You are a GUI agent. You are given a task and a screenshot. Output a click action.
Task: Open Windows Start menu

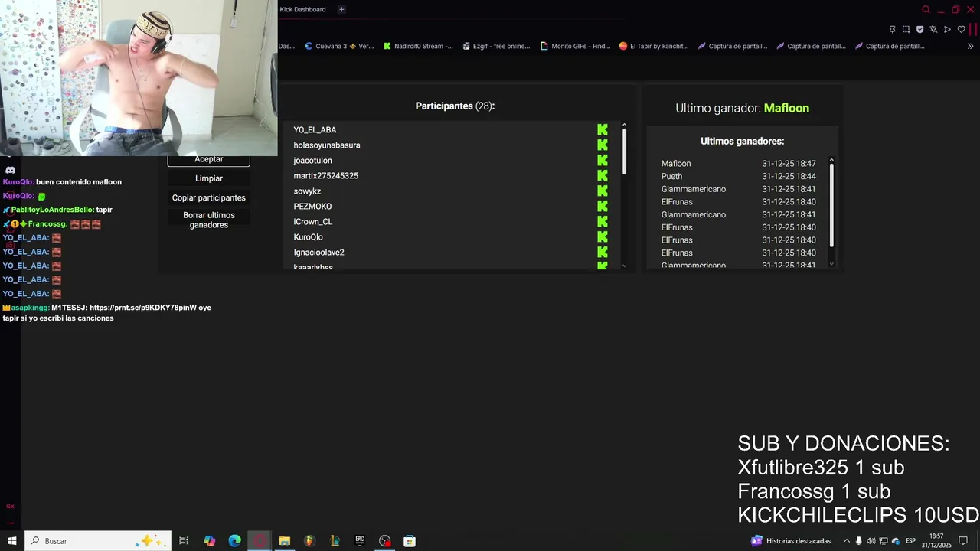coord(12,541)
